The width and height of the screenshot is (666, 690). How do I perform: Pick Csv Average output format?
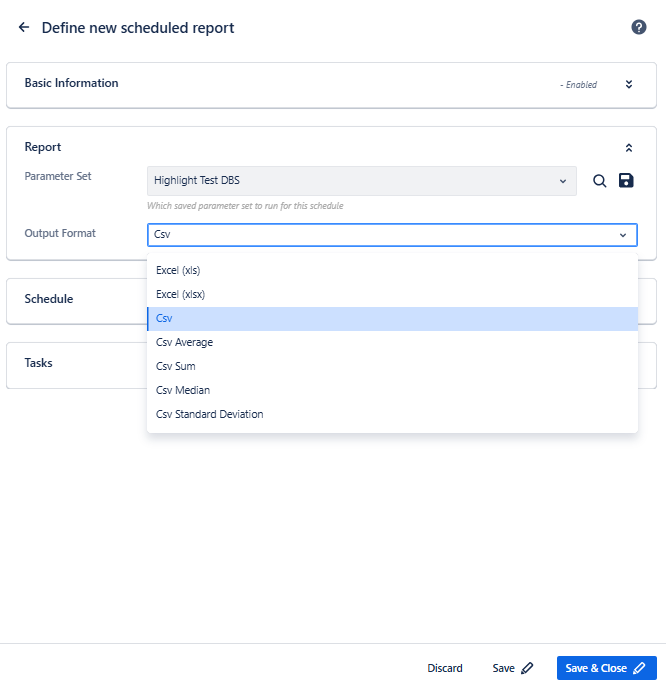184,342
